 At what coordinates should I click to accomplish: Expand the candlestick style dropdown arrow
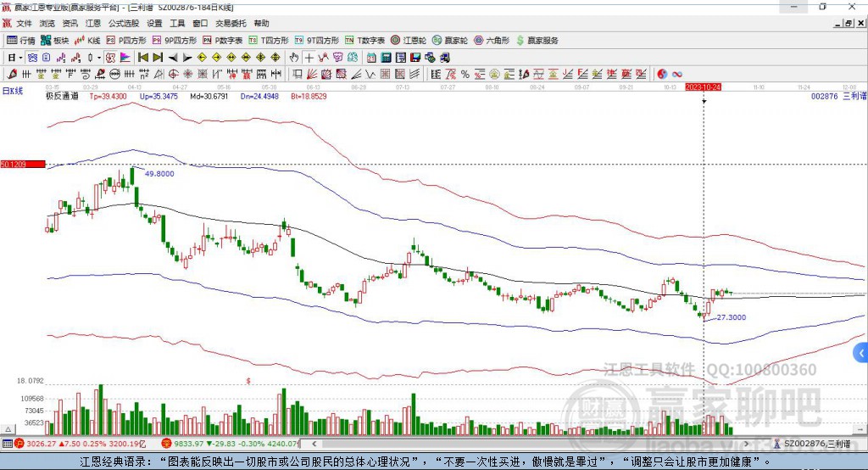[98, 58]
